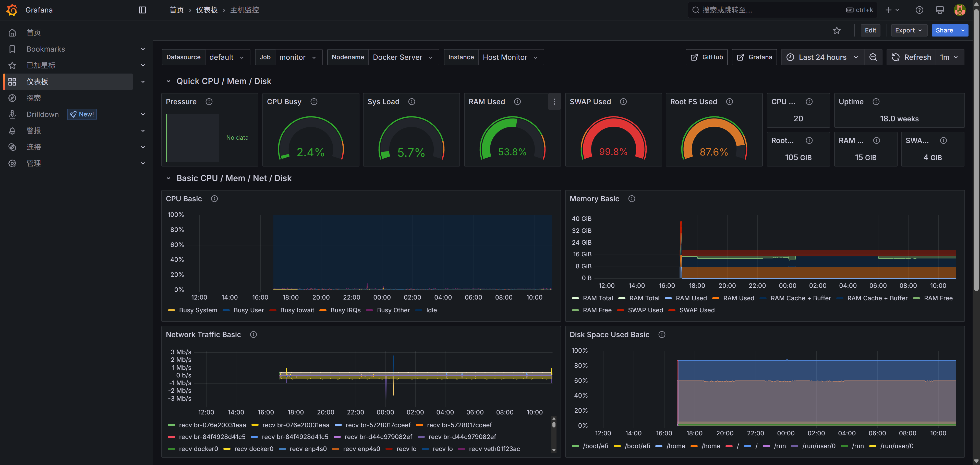Click orange RAM Used legend color swatch
The width and height of the screenshot is (980, 465).
(716, 298)
